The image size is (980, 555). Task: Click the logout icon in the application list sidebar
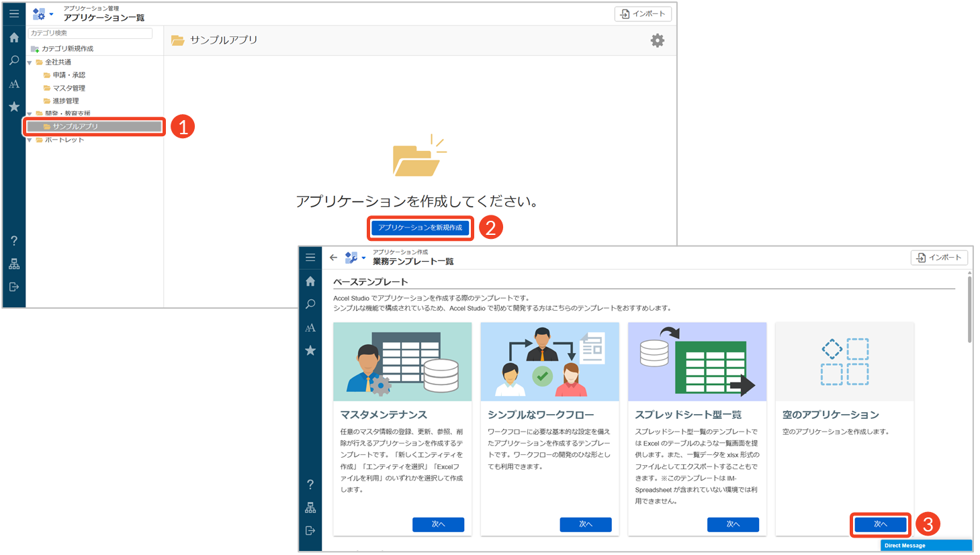[14, 287]
